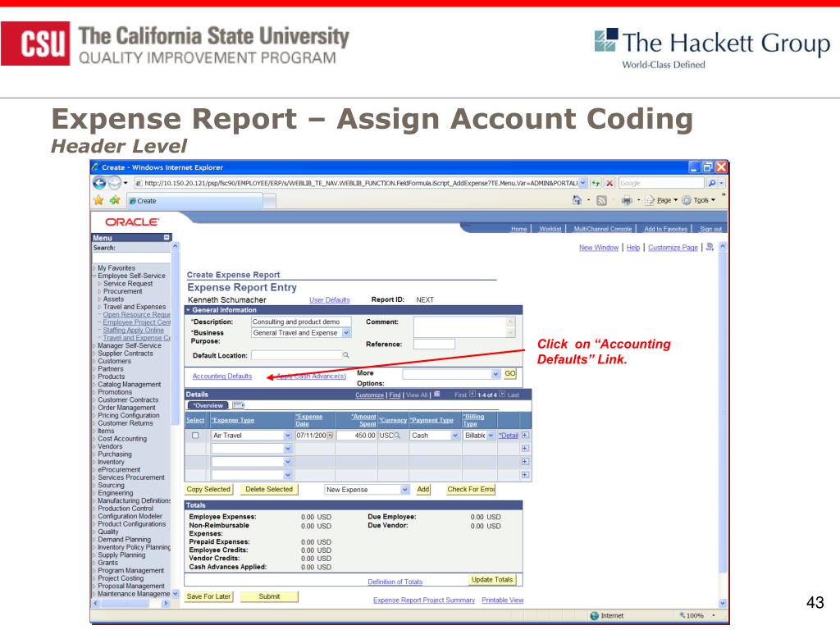Screen dimensions: 840x630
Task: Click the Amount Spent field showing 450.00
Action: click(356, 436)
